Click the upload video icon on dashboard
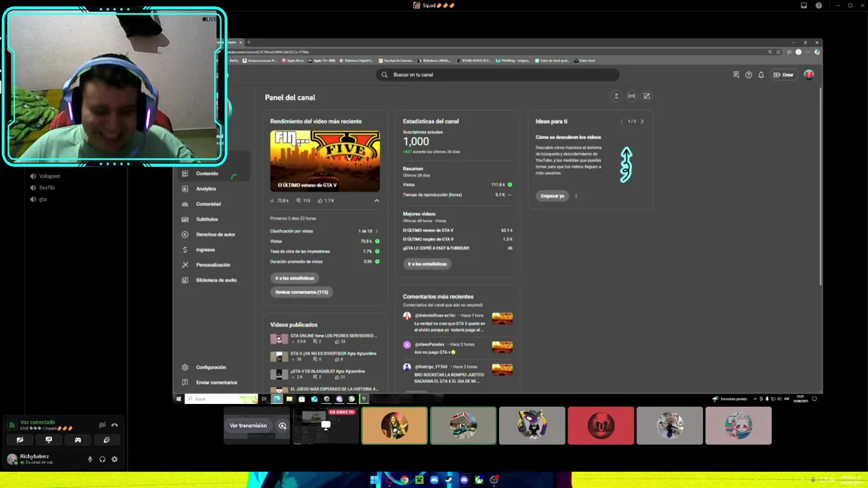 [x=616, y=96]
